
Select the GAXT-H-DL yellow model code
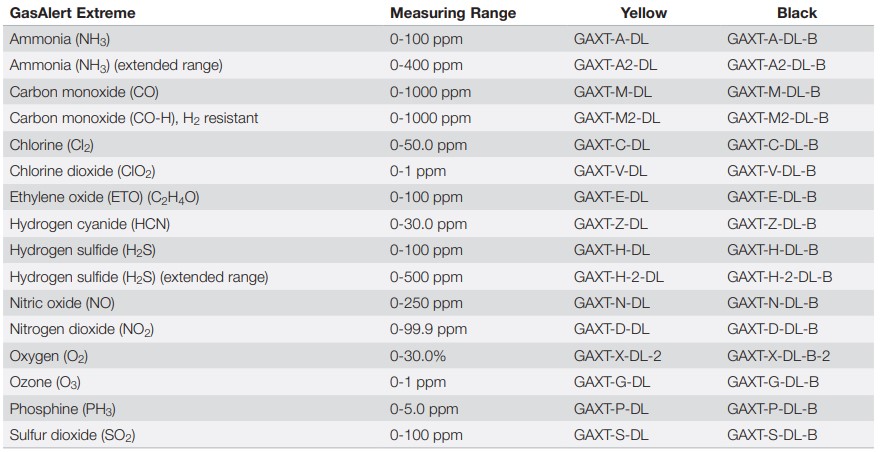coord(611,250)
